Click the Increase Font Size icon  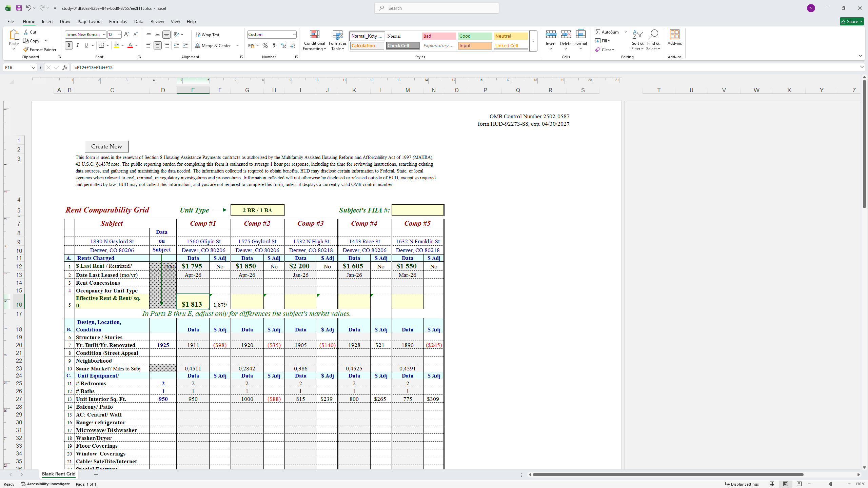click(x=126, y=34)
